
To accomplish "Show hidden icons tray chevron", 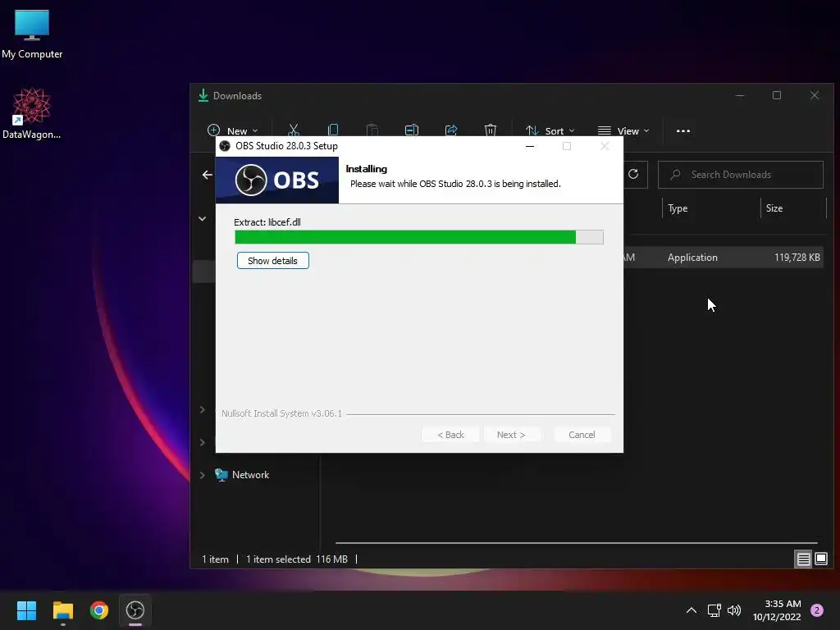I will click(692, 610).
